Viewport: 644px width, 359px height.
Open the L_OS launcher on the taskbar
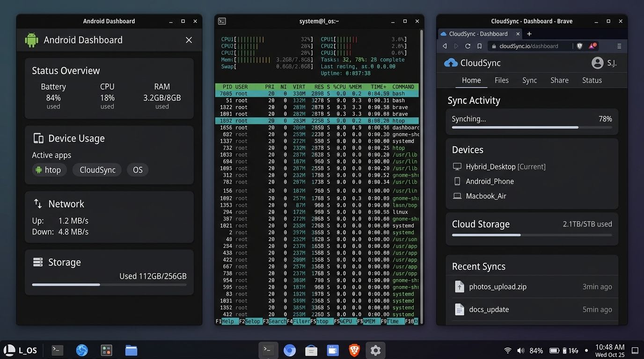20,350
